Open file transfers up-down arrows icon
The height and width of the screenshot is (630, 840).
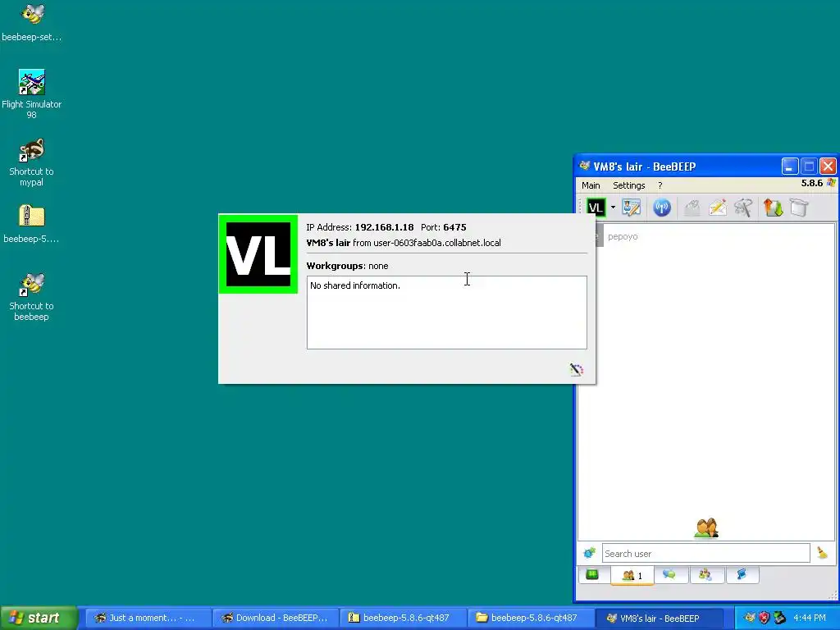coord(773,208)
